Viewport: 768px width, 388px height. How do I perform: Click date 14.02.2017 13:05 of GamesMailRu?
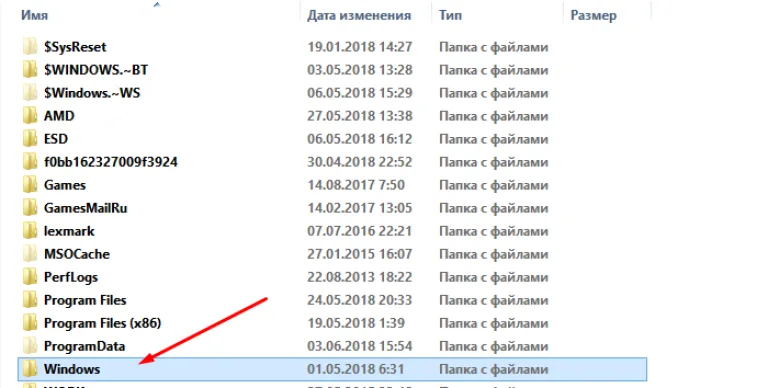tap(360, 208)
